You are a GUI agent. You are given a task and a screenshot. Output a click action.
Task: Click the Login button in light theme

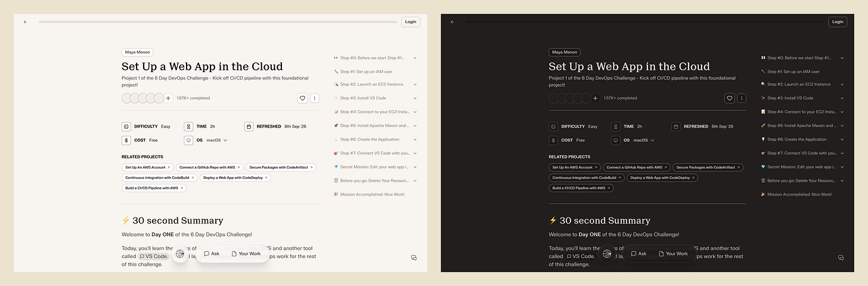411,21
